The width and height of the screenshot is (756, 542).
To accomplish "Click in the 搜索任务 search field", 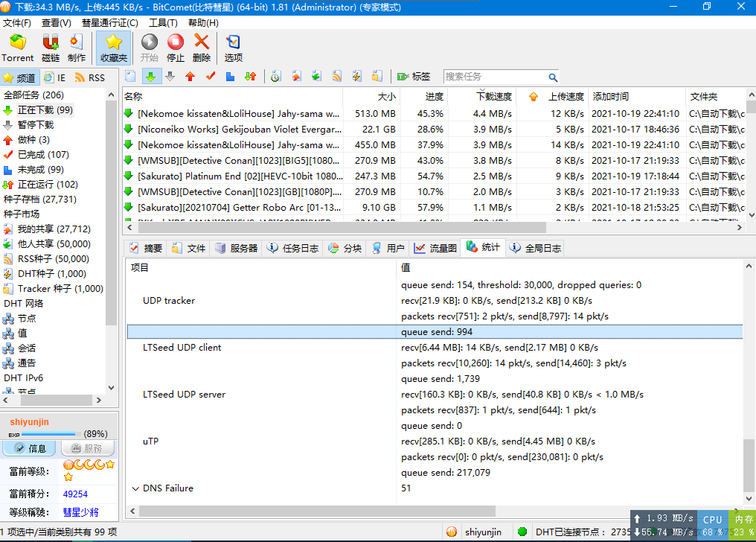I will pos(494,77).
